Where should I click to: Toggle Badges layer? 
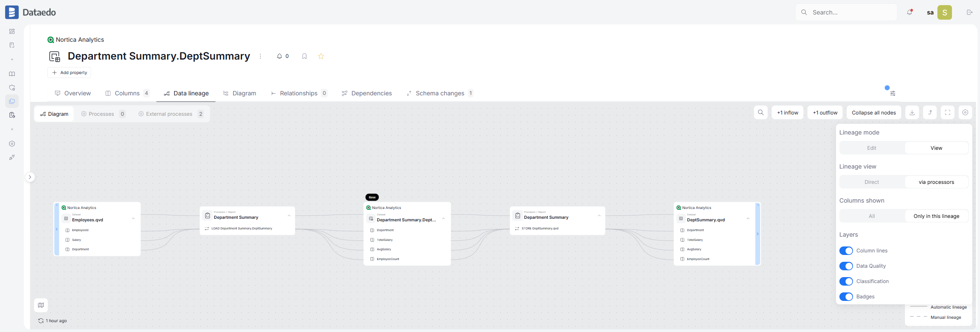click(x=846, y=297)
